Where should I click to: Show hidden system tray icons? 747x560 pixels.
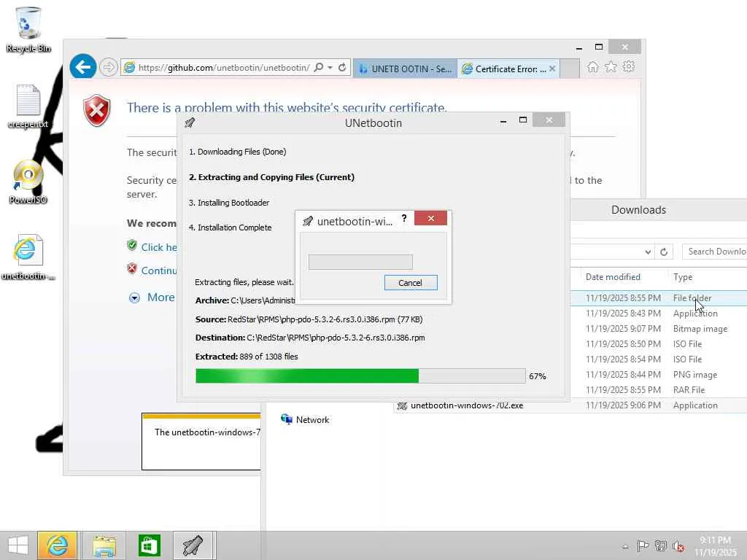pos(625,546)
